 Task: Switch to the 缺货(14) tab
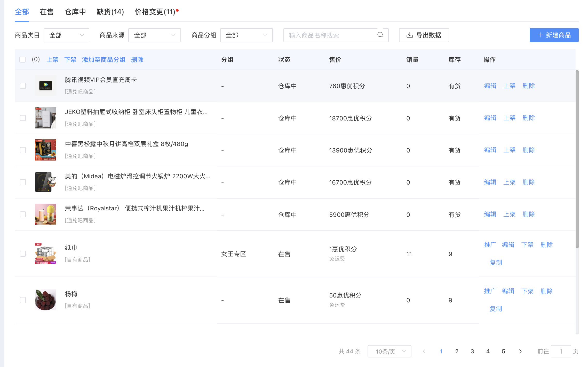click(x=110, y=12)
